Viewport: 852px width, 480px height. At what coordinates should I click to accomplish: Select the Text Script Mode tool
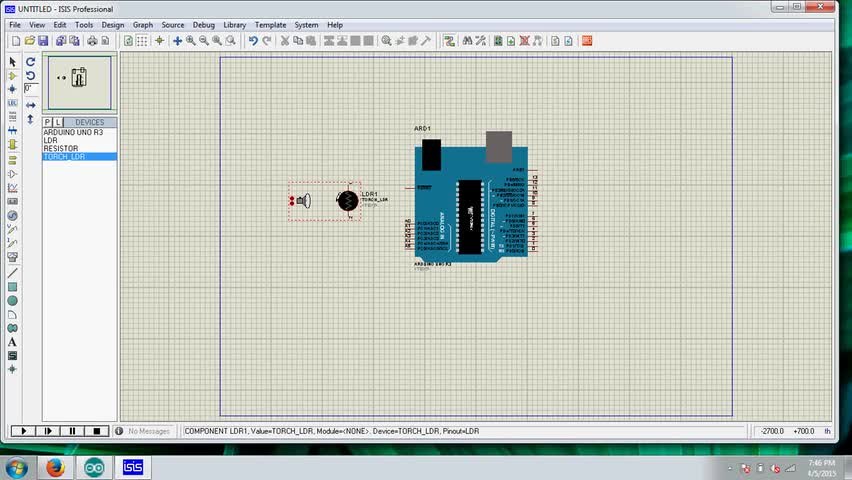(x=12, y=116)
